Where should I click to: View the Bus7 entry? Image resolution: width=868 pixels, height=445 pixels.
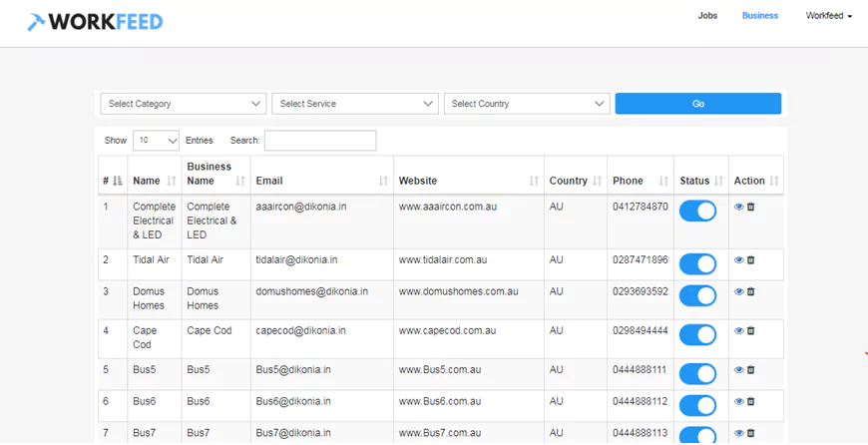pyautogui.click(x=739, y=433)
